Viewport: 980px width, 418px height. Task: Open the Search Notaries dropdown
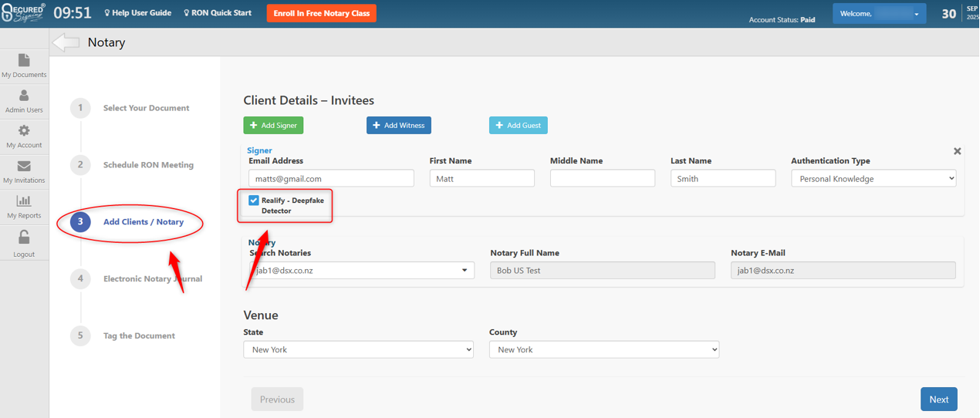pyautogui.click(x=362, y=271)
